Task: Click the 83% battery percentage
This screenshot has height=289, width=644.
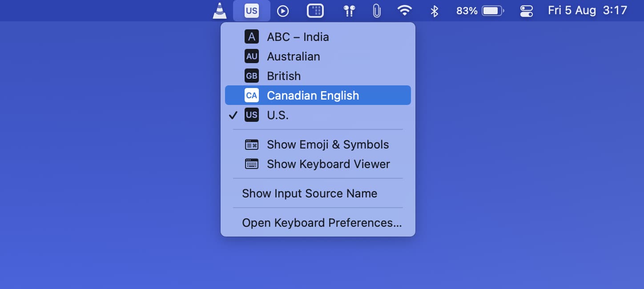Action: pos(467,11)
